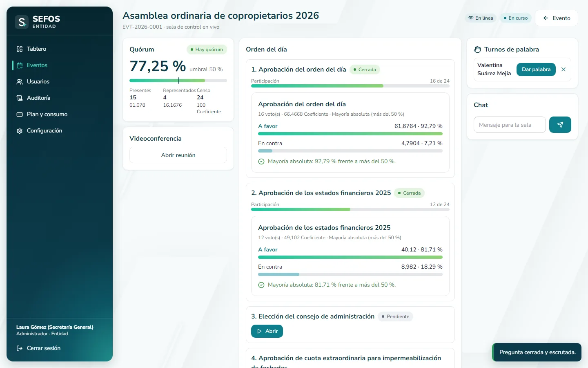
Task: Click title '3. Elección del consejo de administración'
Action: [313, 316]
